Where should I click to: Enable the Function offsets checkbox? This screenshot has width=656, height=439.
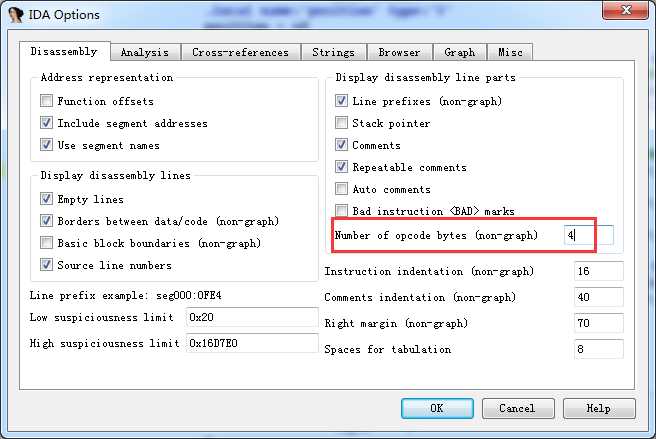tap(46, 101)
